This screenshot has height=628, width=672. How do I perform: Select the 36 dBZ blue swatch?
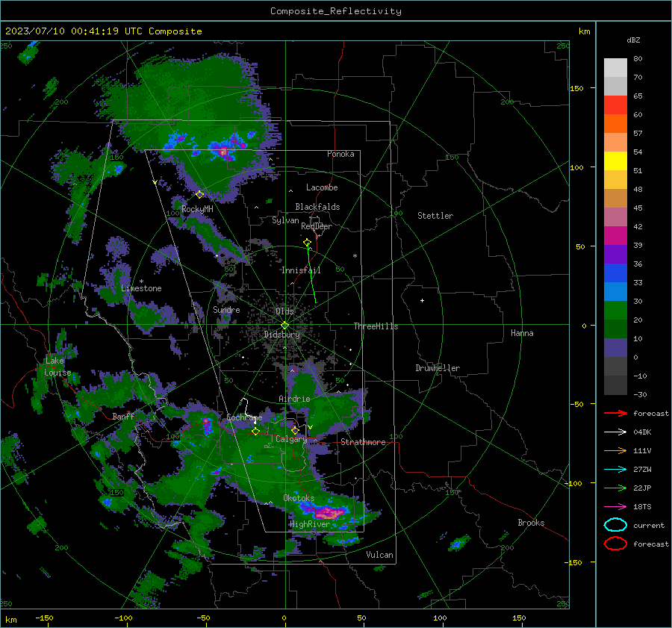(x=615, y=273)
